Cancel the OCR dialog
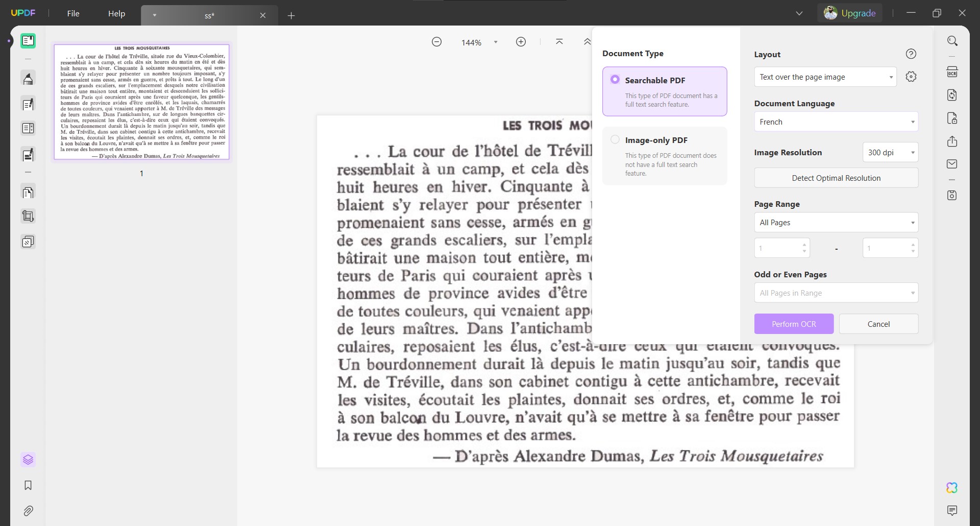 879,324
